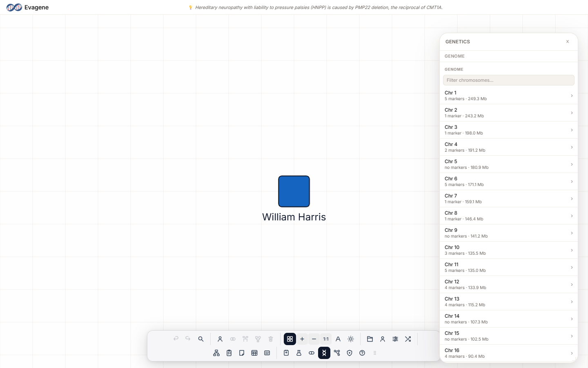Click the redo arrow icon
The height and width of the screenshot is (368, 588).
pyautogui.click(x=188, y=339)
